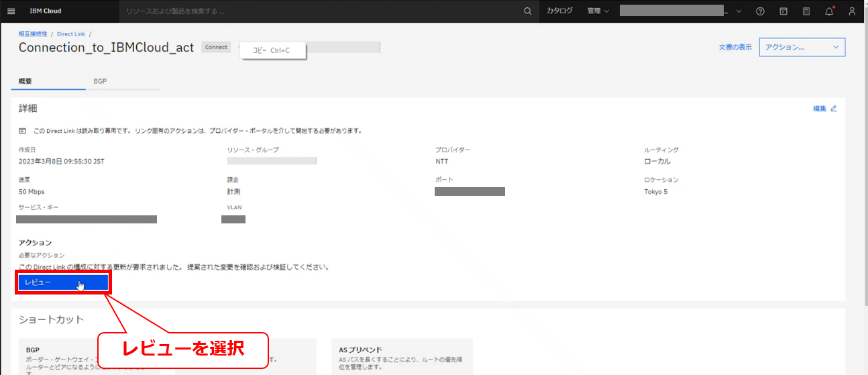Go to Direct Link breadcrumb

(71, 34)
